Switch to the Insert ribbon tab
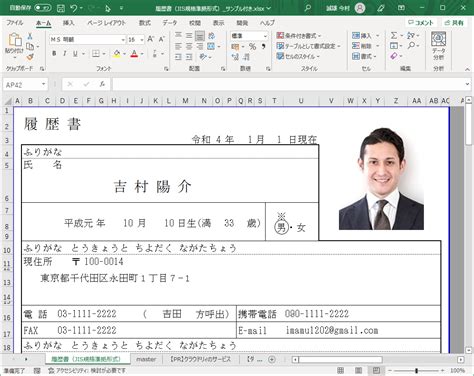This screenshot has width=474, height=376. (x=68, y=23)
